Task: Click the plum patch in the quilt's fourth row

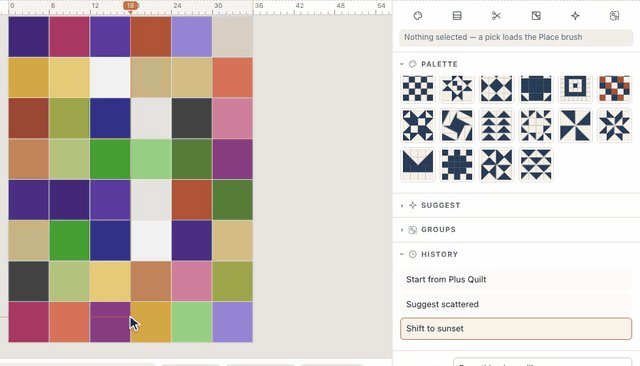Action: pyautogui.click(x=233, y=159)
